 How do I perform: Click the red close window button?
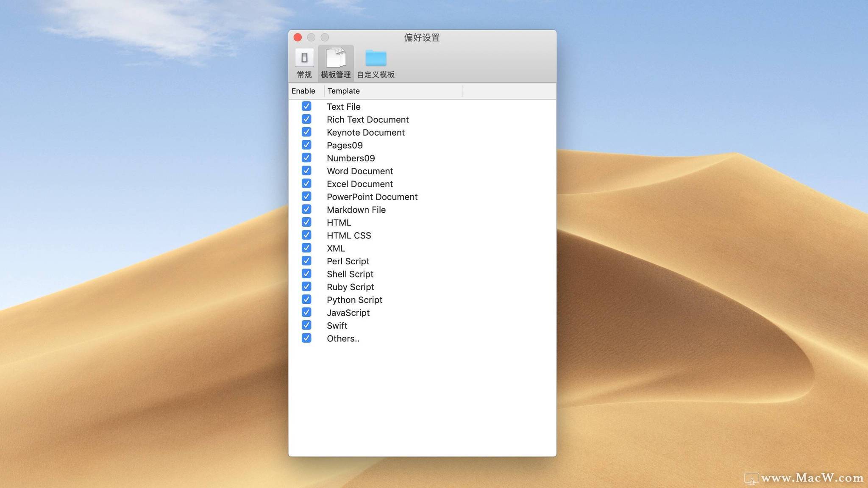(x=298, y=38)
